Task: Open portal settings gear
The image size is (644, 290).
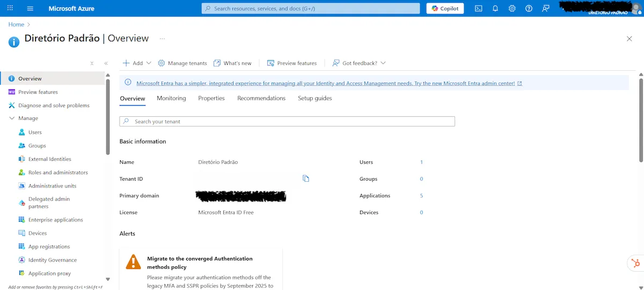Action: click(512, 8)
